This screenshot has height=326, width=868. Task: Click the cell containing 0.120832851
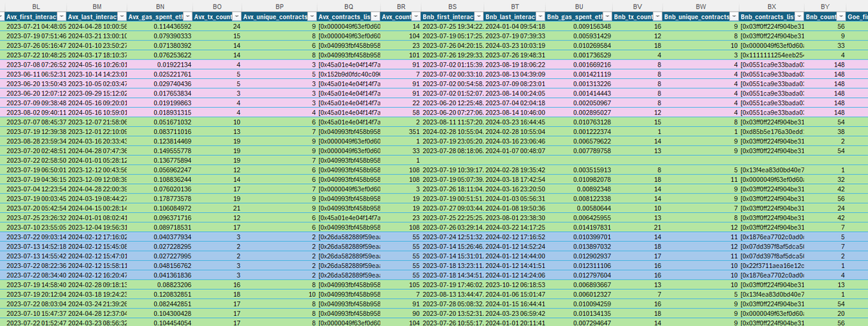click(x=161, y=294)
